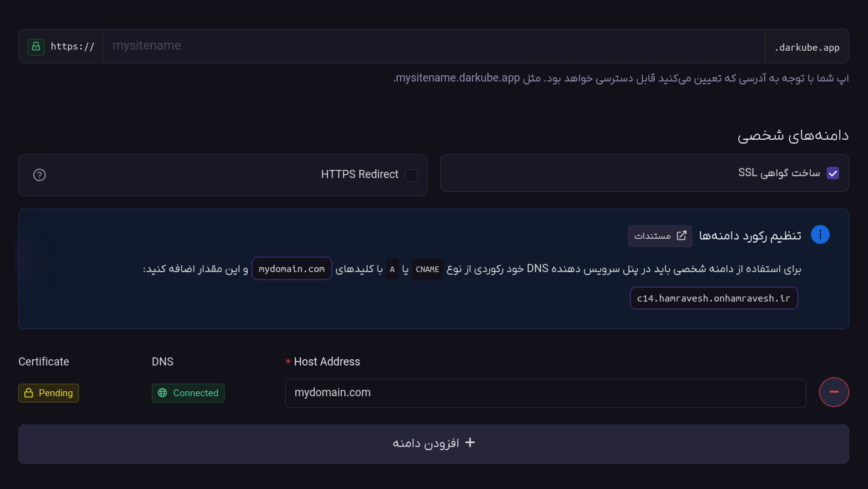
Task: Click the ساخت گواهی SSL label
Action: pyautogui.click(x=779, y=173)
